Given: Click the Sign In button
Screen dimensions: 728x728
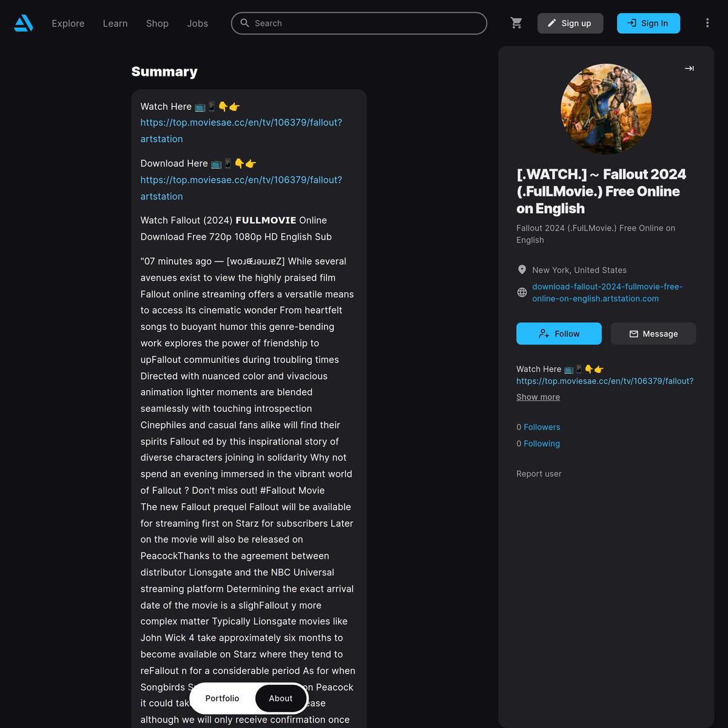Looking at the screenshot, I should tap(649, 23).
